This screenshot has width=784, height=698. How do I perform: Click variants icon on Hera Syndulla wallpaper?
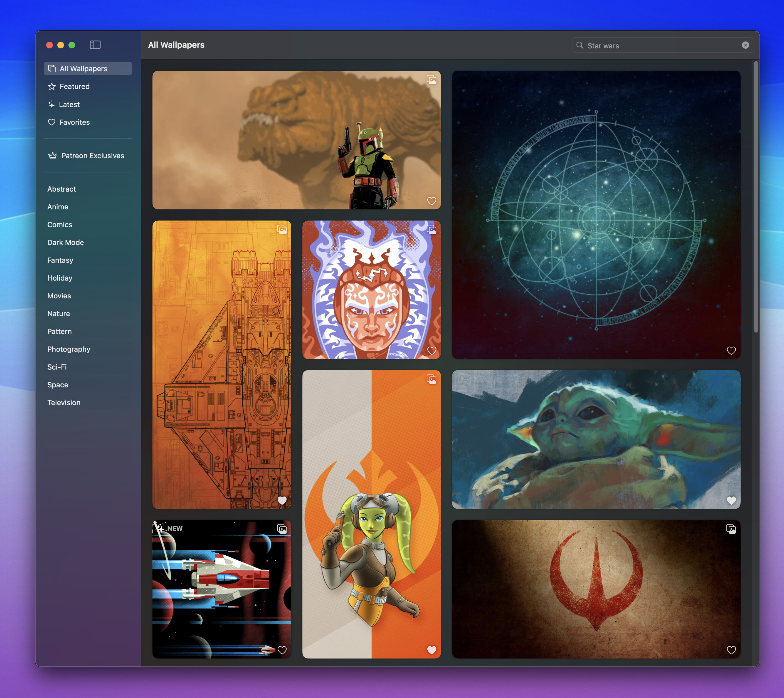pos(431,379)
